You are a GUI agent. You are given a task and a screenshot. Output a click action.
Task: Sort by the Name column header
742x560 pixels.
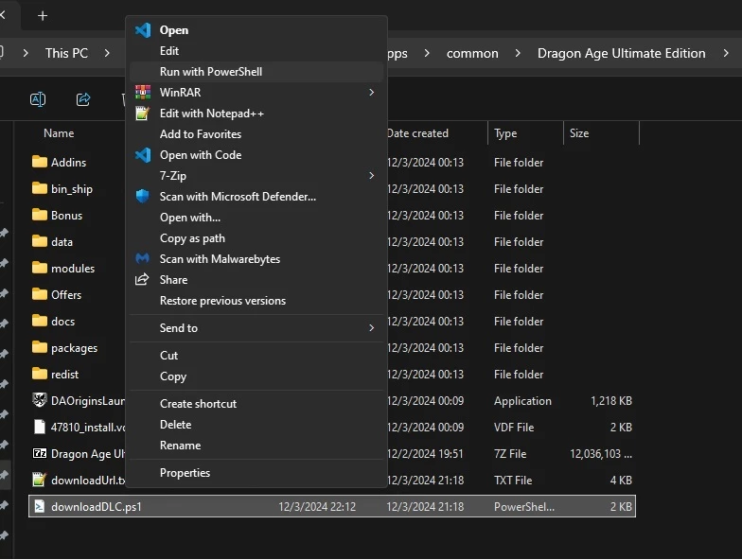59,133
